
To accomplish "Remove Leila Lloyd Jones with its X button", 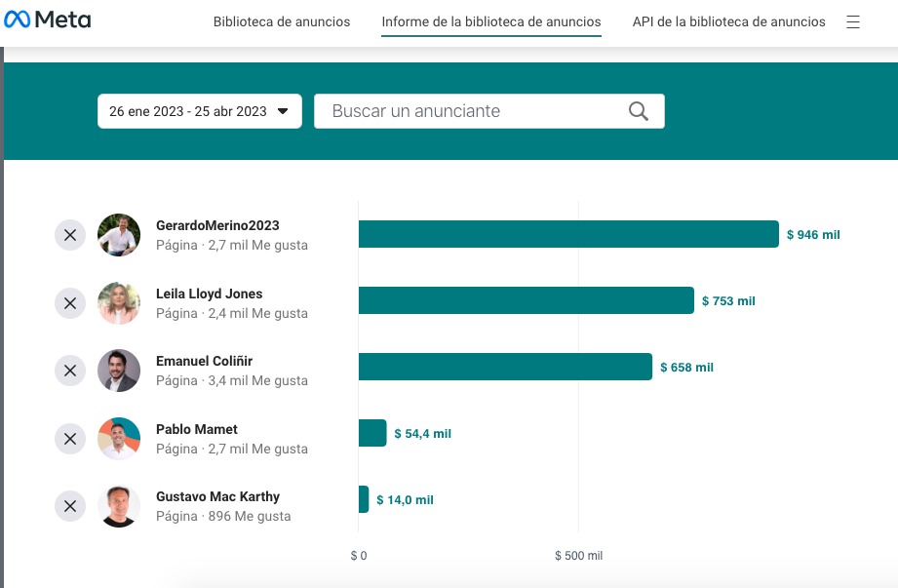I will pyautogui.click(x=70, y=303).
